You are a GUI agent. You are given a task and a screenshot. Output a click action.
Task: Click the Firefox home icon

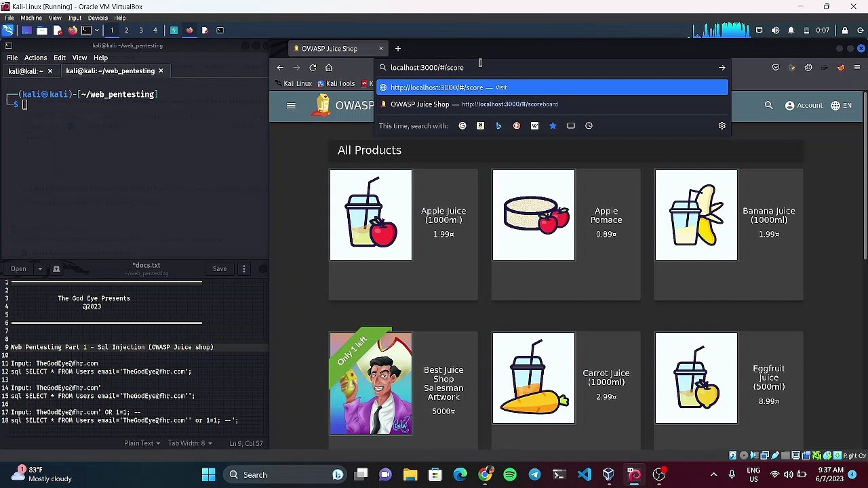(x=329, y=68)
